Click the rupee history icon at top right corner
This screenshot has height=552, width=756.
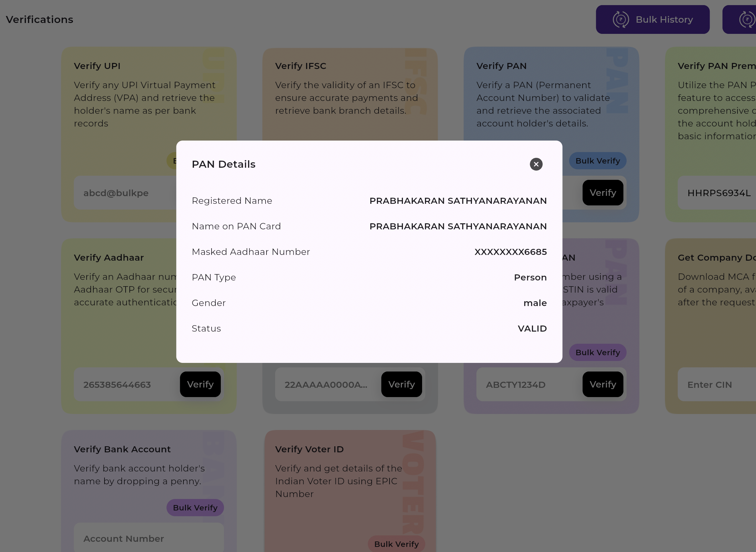tap(747, 19)
